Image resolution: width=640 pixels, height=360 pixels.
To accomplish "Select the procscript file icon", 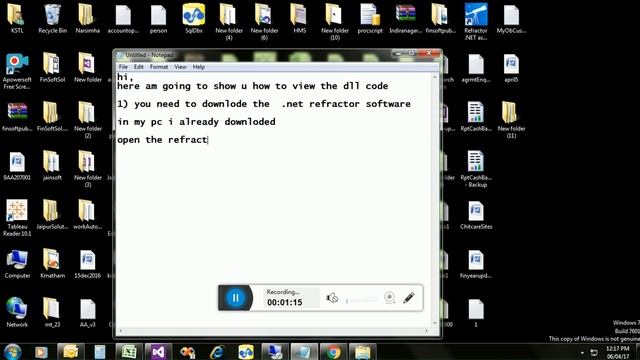I will 370,19.
